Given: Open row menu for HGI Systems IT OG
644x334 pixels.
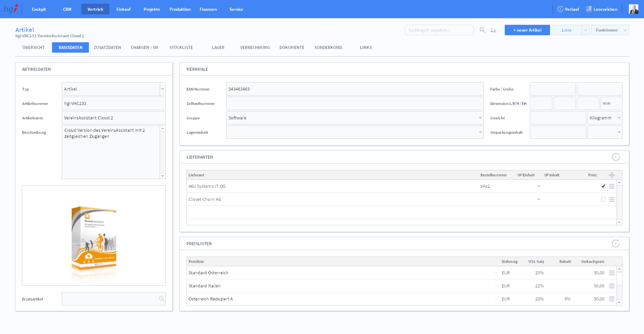Looking at the screenshot, I should coord(612,186).
